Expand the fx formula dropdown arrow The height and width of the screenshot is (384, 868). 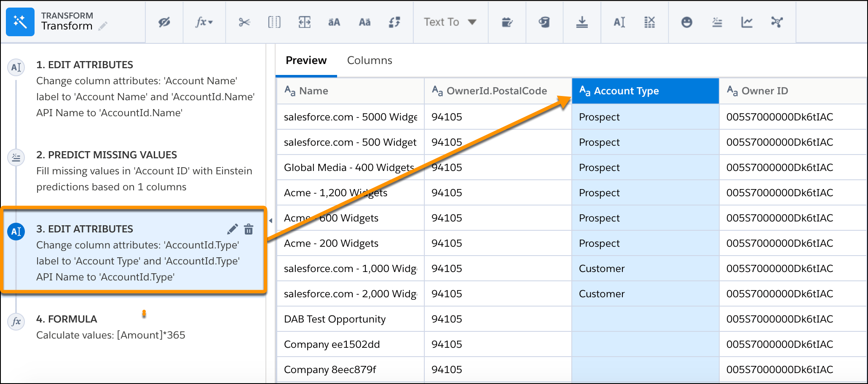click(x=211, y=22)
